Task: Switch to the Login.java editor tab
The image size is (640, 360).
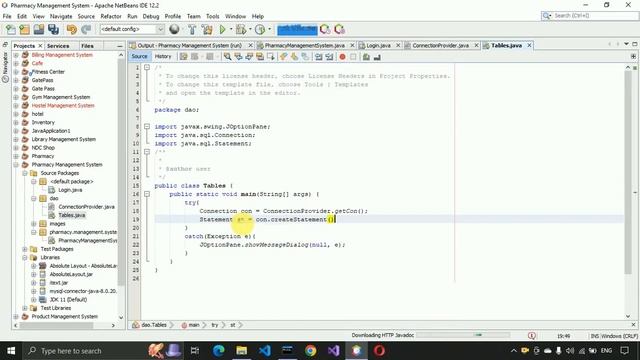Action: pyautogui.click(x=378, y=45)
